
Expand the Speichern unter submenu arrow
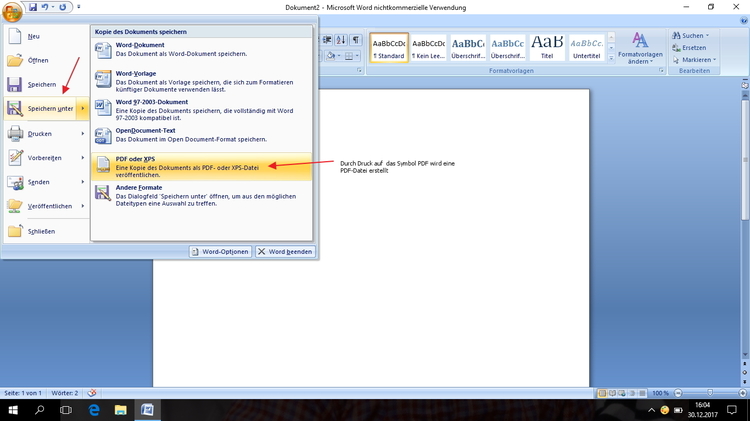point(83,109)
